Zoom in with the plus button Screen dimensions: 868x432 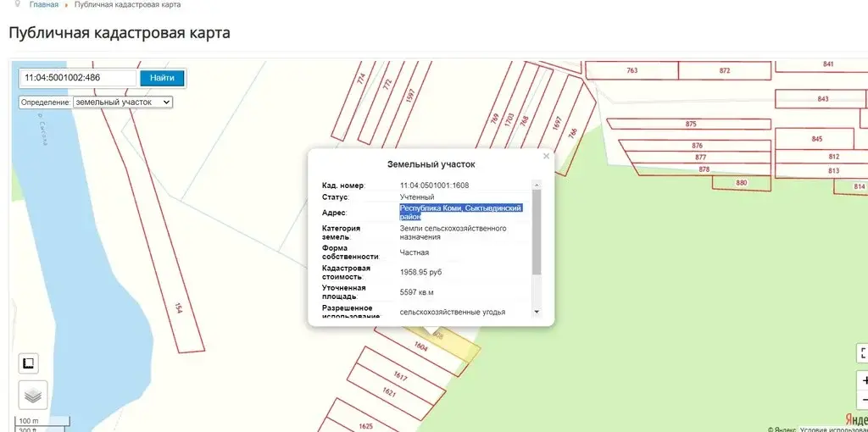(864, 380)
